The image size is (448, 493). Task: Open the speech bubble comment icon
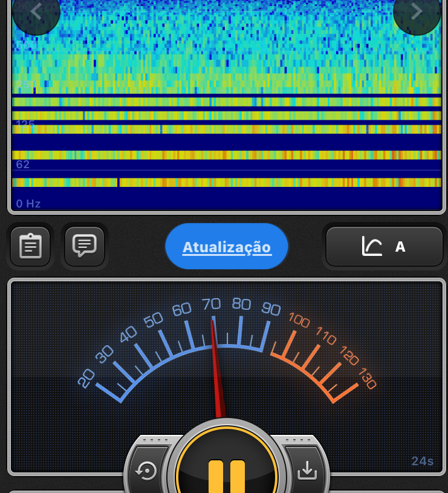(x=85, y=246)
